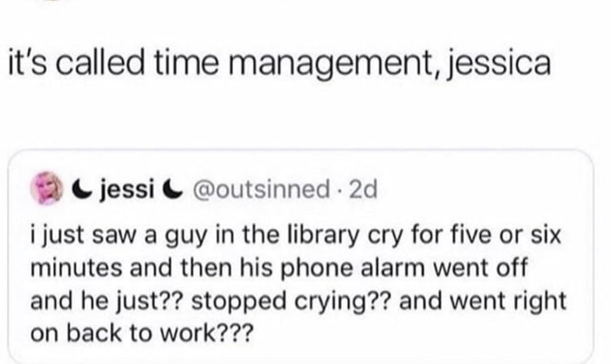
Task: Open the quoted tweet card
Action: pyautogui.click(x=300, y=257)
